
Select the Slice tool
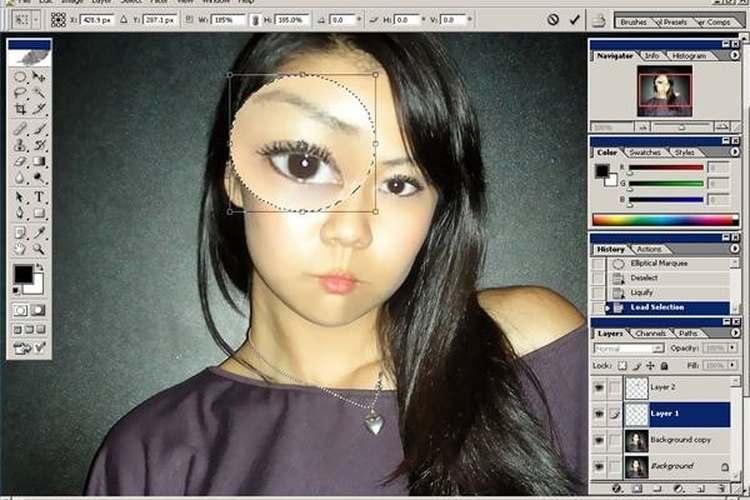click(x=39, y=109)
